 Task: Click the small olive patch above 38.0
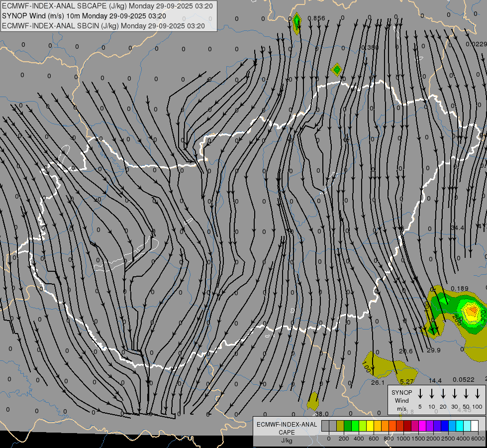point(313,401)
